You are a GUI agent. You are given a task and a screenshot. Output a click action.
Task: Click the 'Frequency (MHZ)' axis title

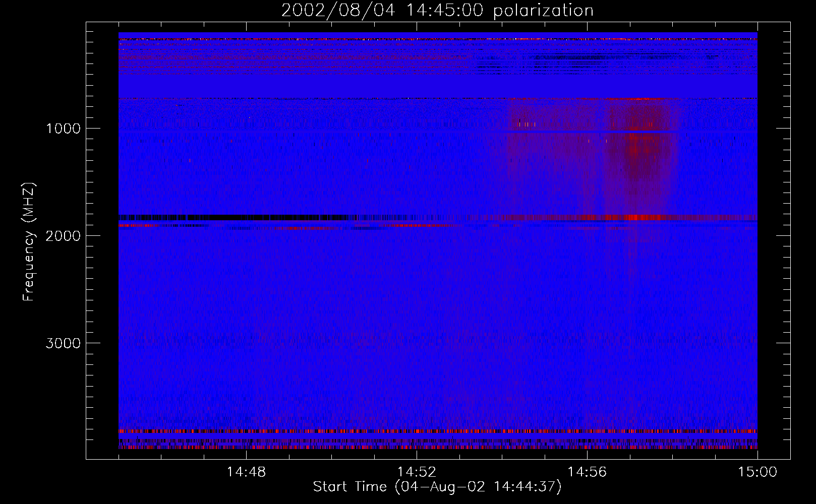pos(29,242)
